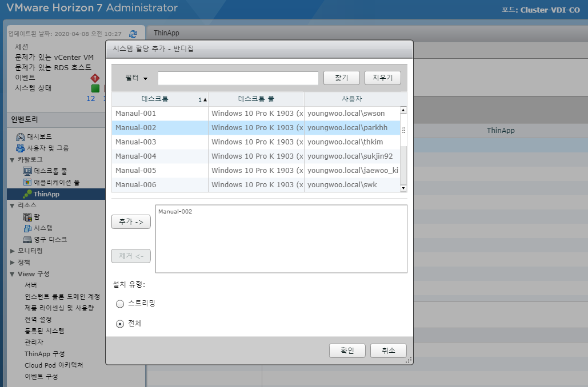588x387 pixels.
Task: Click the ThinApp icon in the inventory
Action: [x=27, y=193]
